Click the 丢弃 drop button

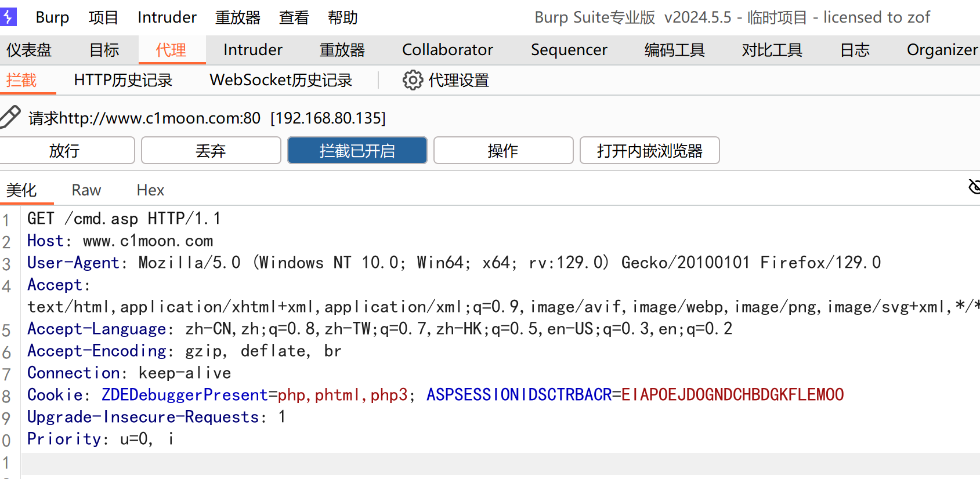click(211, 151)
